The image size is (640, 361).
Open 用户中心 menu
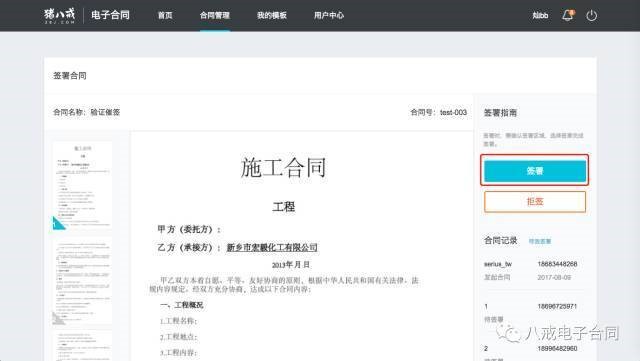coord(329,16)
